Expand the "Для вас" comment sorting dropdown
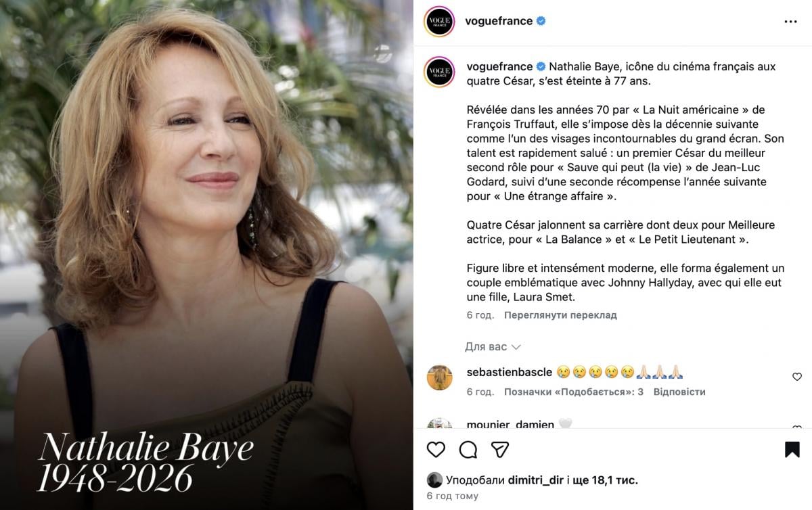 click(x=493, y=347)
